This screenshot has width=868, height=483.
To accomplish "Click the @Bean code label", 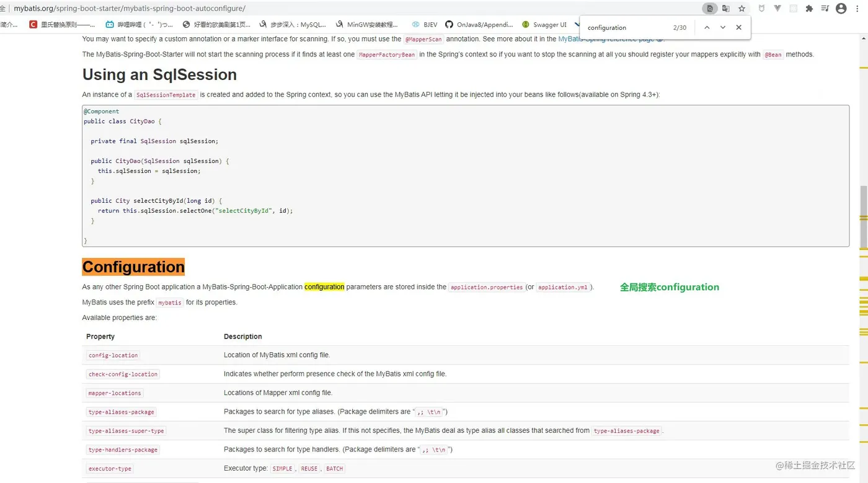I will pyautogui.click(x=773, y=55).
